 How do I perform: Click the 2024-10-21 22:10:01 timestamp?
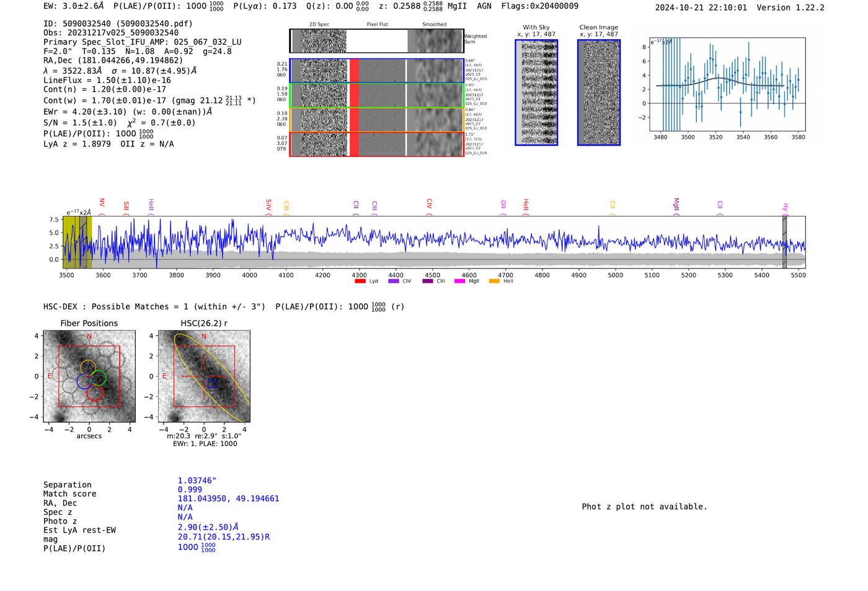click(701, 7)
